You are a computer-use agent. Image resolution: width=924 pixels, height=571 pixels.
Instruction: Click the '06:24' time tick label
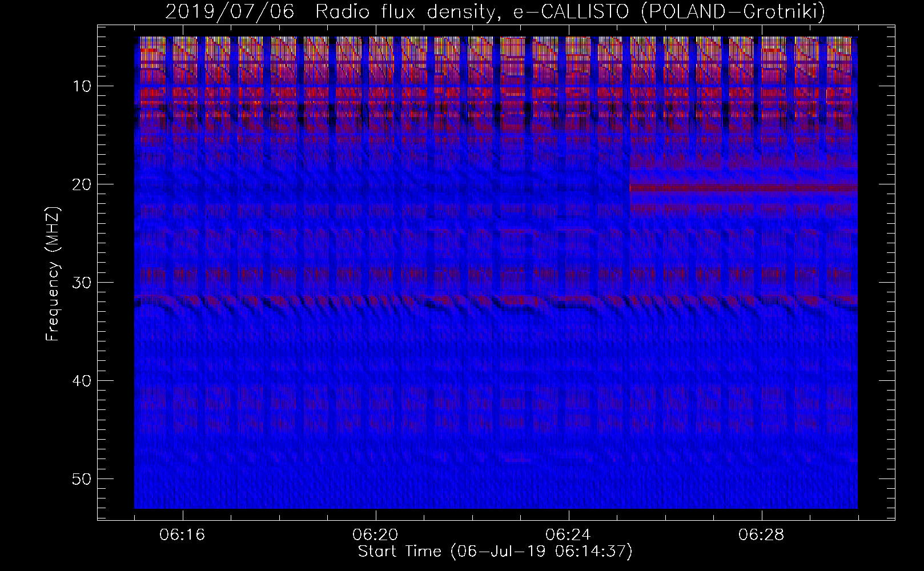pos(568,535)
